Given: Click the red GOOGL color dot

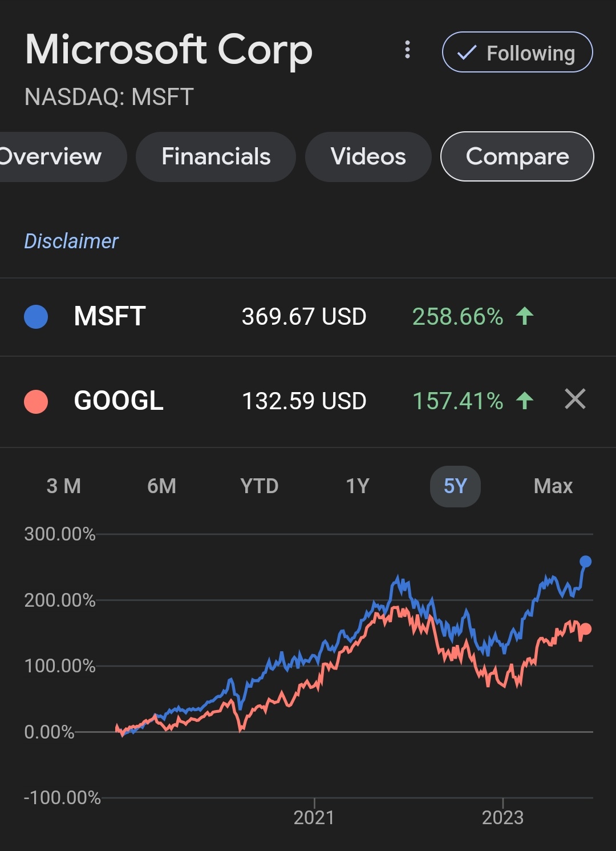Looking at the screenshot, I should coord(36,401).
